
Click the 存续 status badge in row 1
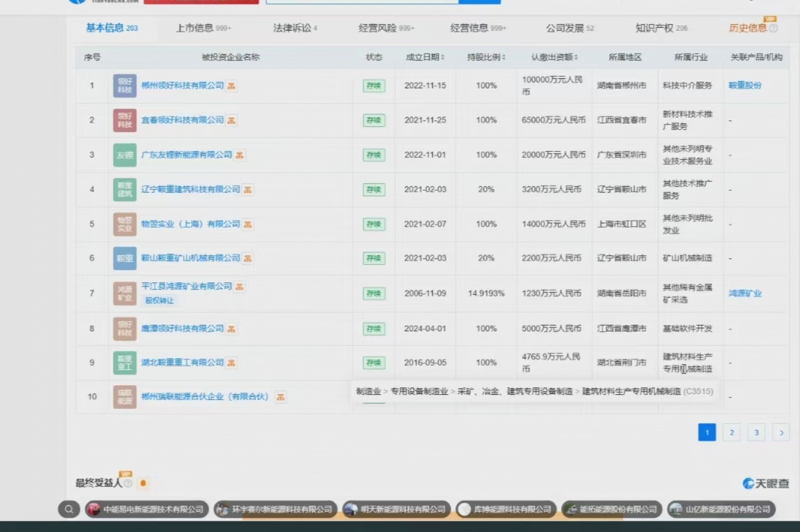(374, 86)
